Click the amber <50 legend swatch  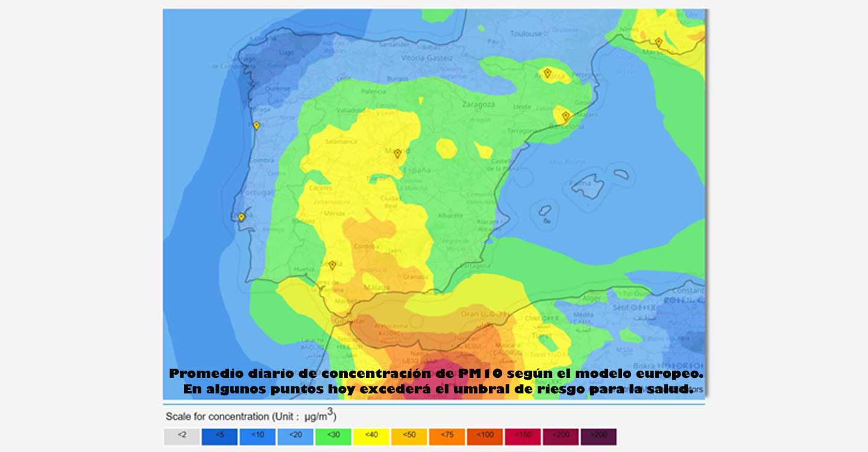[x=409, y=437]
